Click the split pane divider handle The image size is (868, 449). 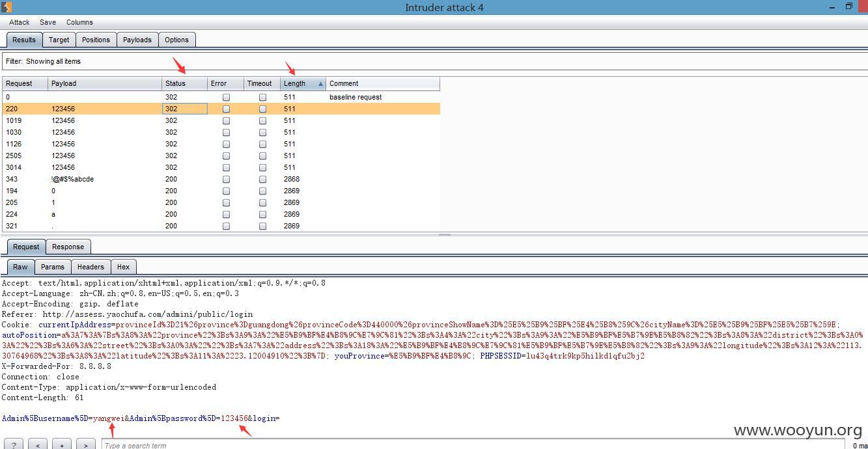pos(445,235)
